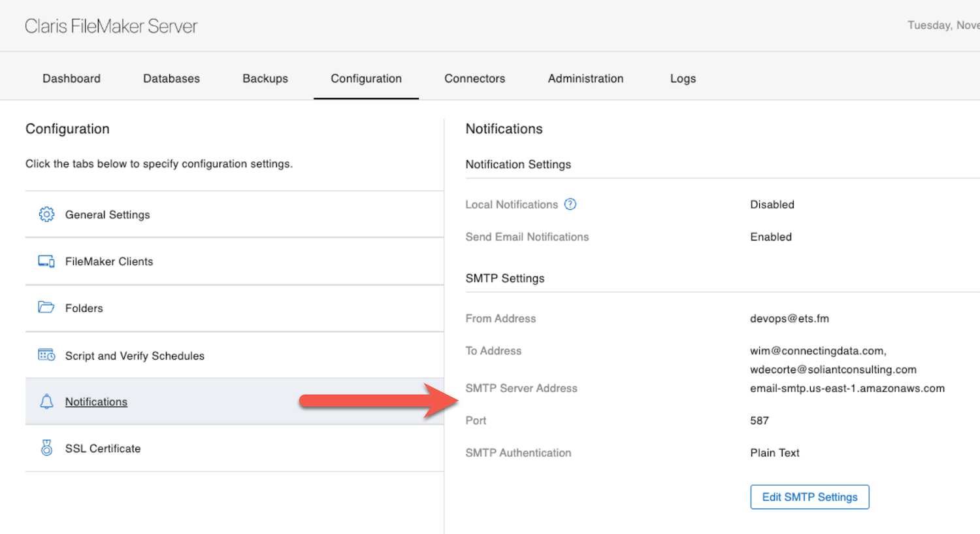This screenshot has width=980, height=534.
Task: Open the Local Notifications help icon
Action: tap(570, 204)
